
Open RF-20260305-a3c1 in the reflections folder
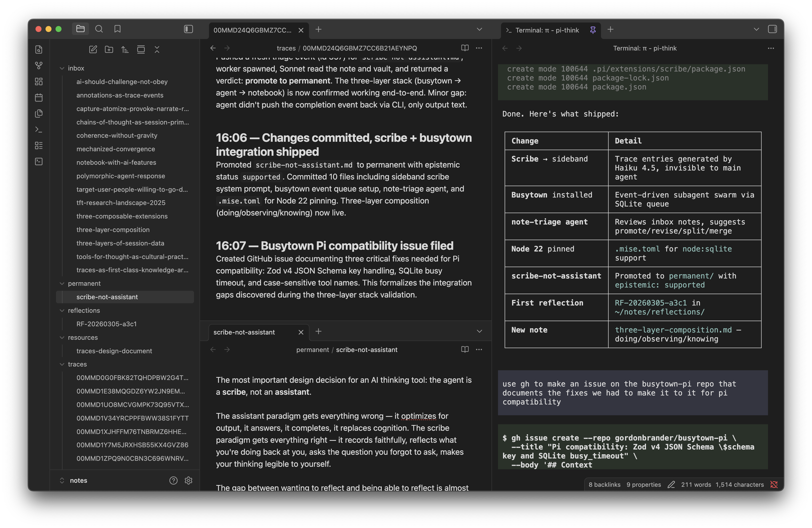(x=106, y=324)
